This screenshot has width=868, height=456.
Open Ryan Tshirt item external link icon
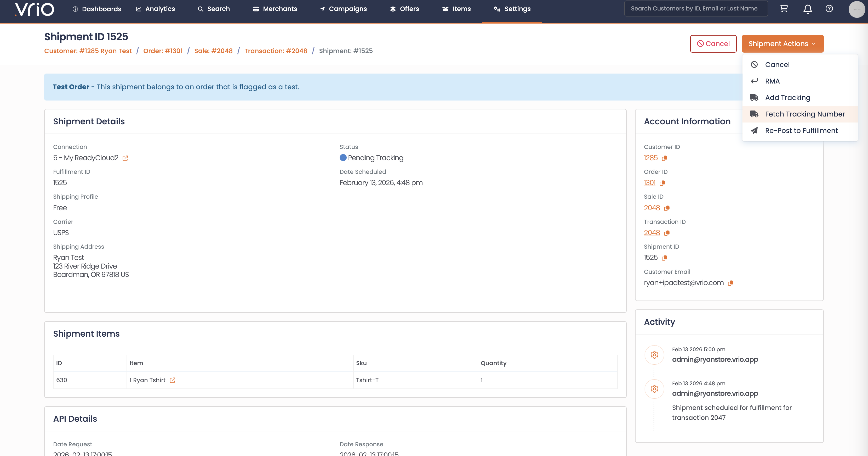[x=173, y=380]
